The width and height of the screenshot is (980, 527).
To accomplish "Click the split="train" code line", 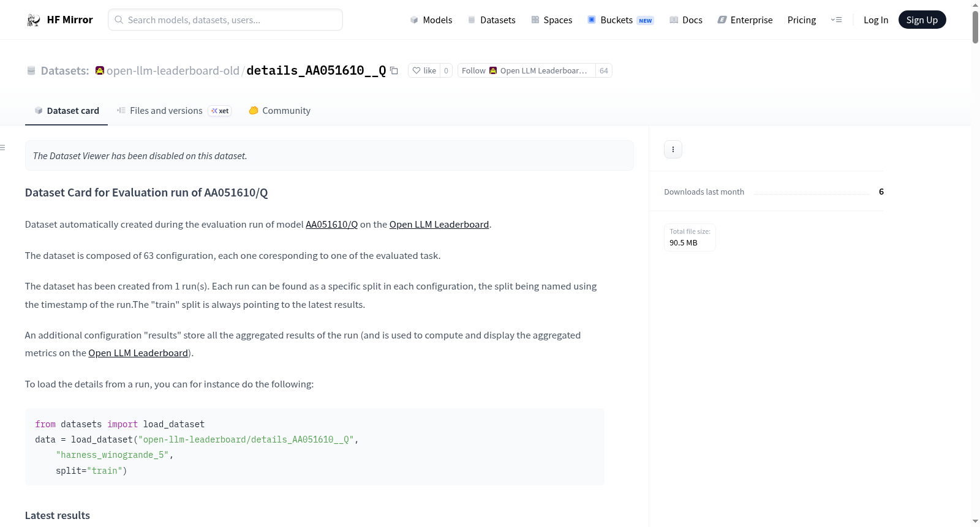I will pos(91,471).
